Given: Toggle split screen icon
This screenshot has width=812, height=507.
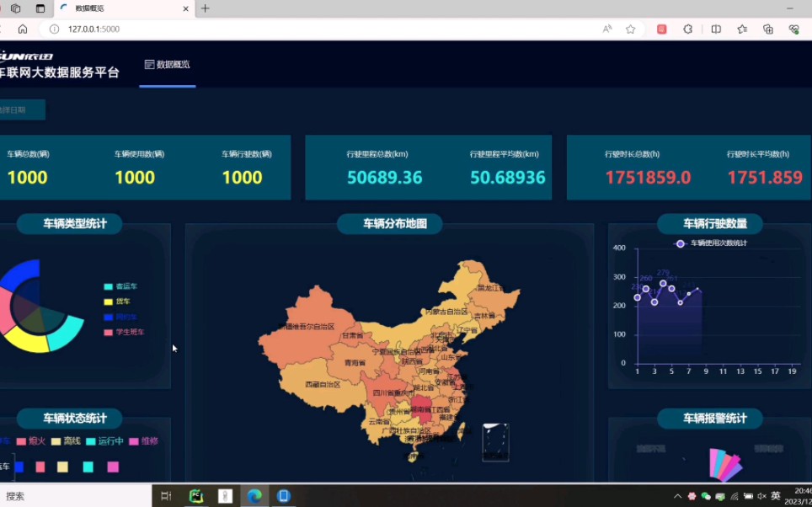Looking at the screenshot, I should (716, 29).
